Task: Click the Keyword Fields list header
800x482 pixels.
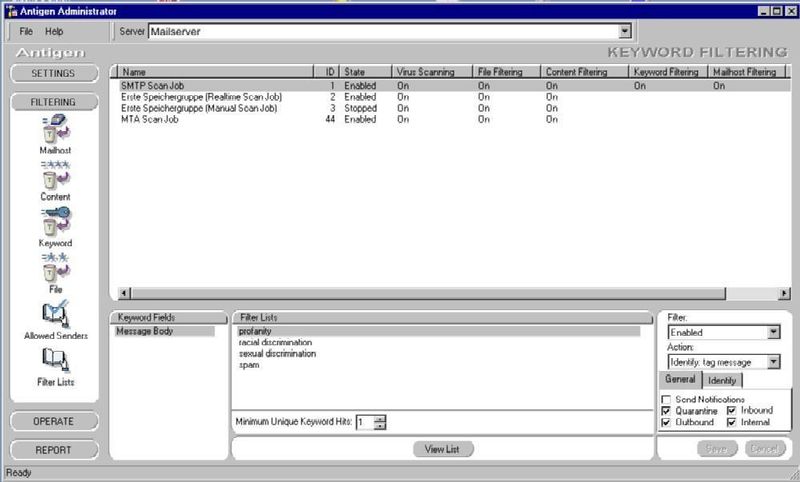Action: tap(169, 317)
